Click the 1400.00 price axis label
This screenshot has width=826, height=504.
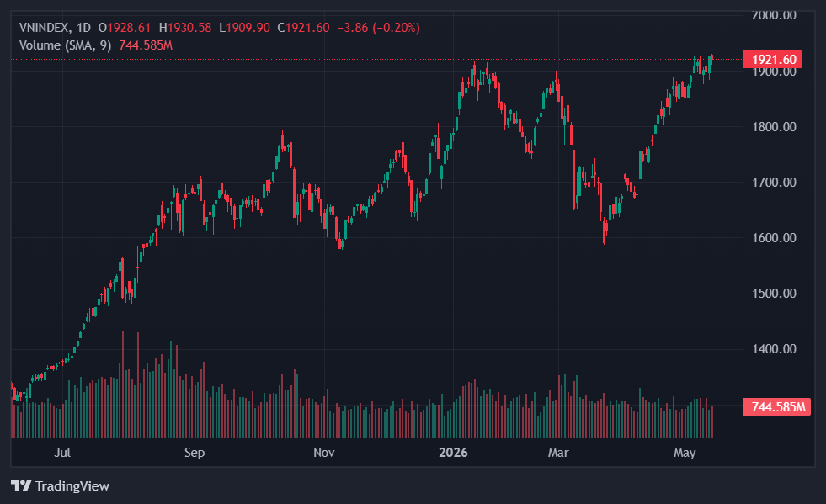[774, 348]
